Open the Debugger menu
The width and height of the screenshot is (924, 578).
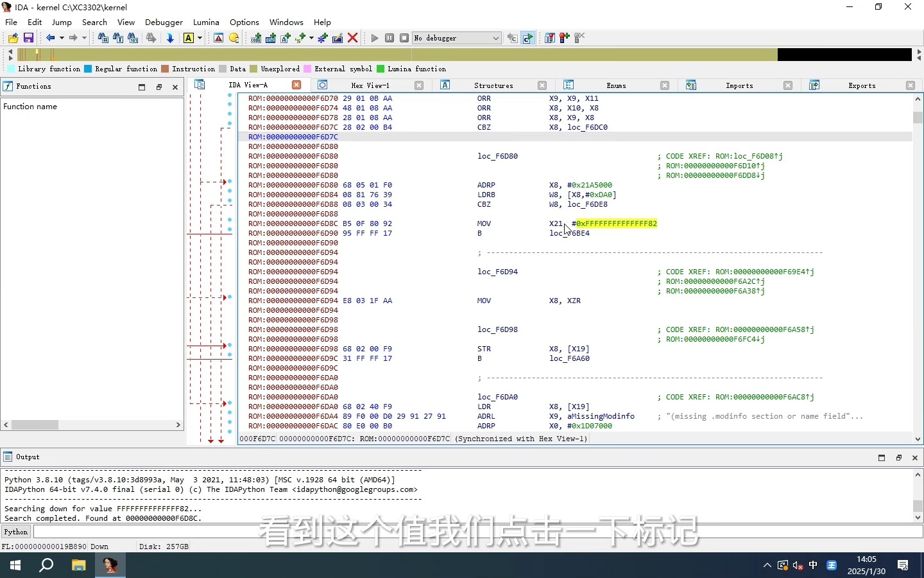coord(164,22)
